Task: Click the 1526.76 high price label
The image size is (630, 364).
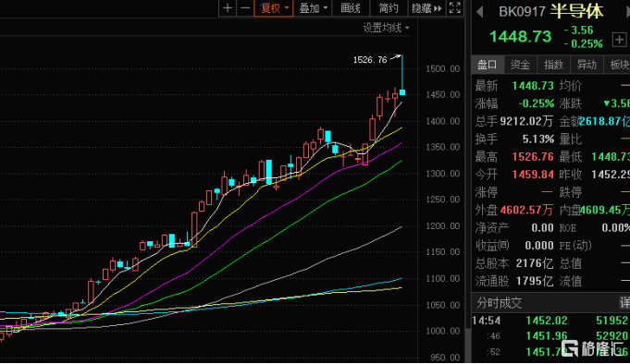Action: [370, 60]
